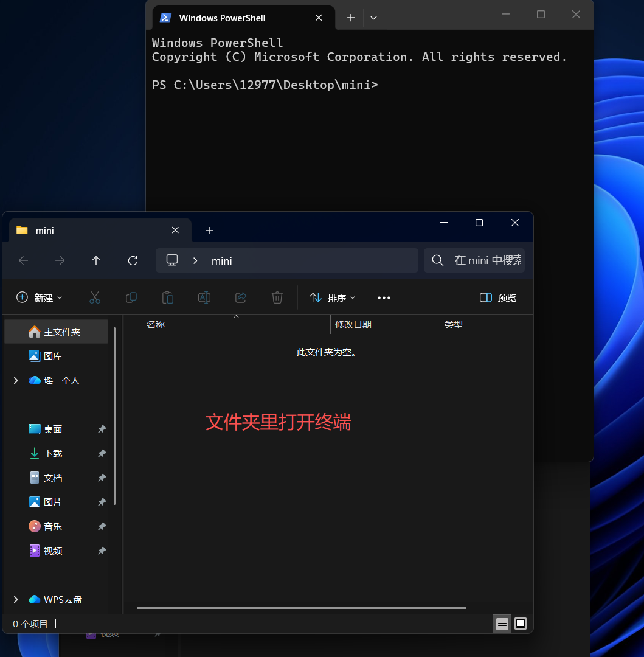Unpin 文档 using its pin icon
644x657 pixels.
point(102,478)
